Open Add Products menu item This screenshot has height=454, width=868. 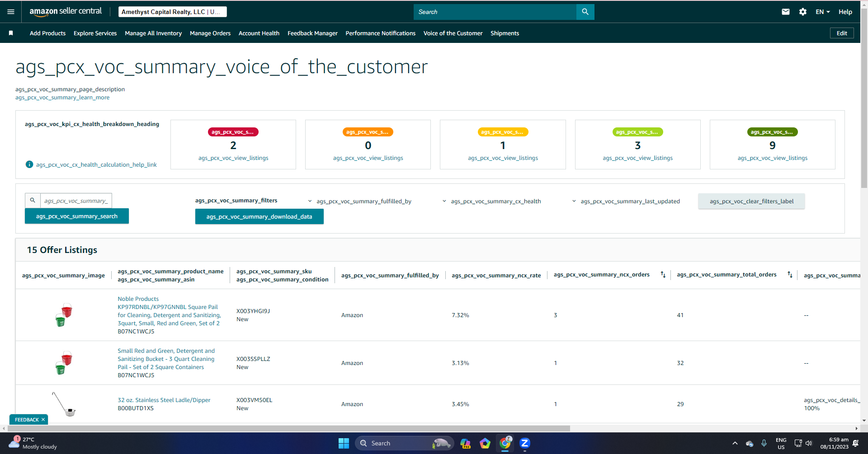[47, 33]
